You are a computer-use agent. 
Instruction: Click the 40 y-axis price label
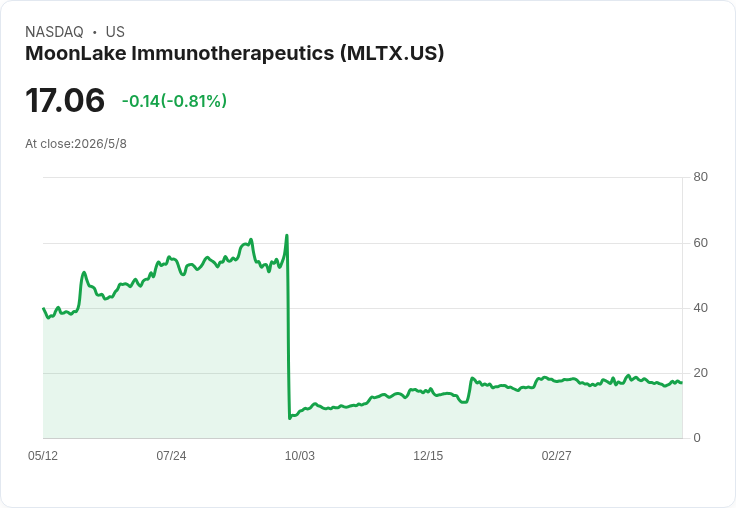tap(700, 308)
